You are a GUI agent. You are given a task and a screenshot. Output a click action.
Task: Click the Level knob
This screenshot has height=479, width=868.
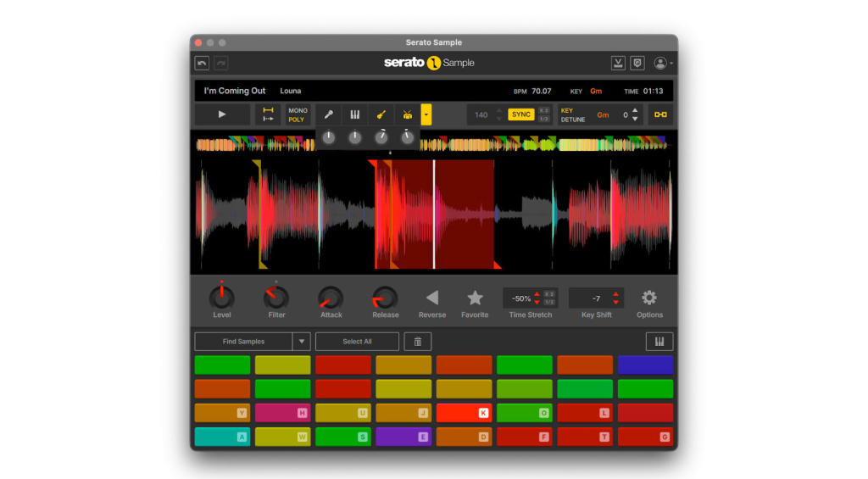click(221, 298)
